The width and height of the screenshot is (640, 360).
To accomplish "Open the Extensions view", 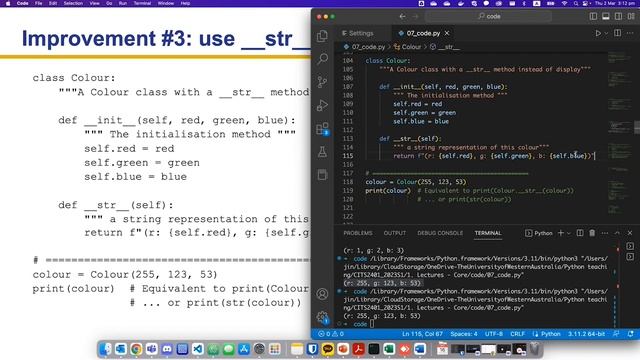I will (322, 129).
